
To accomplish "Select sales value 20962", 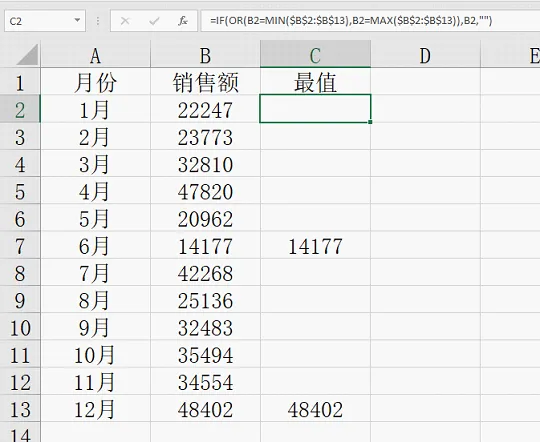I will (x=205, y=218).
